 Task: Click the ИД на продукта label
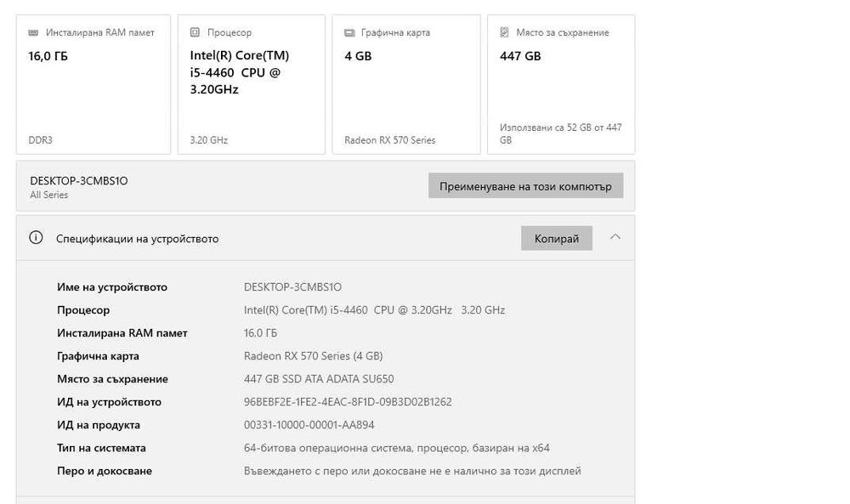point(98,425)
